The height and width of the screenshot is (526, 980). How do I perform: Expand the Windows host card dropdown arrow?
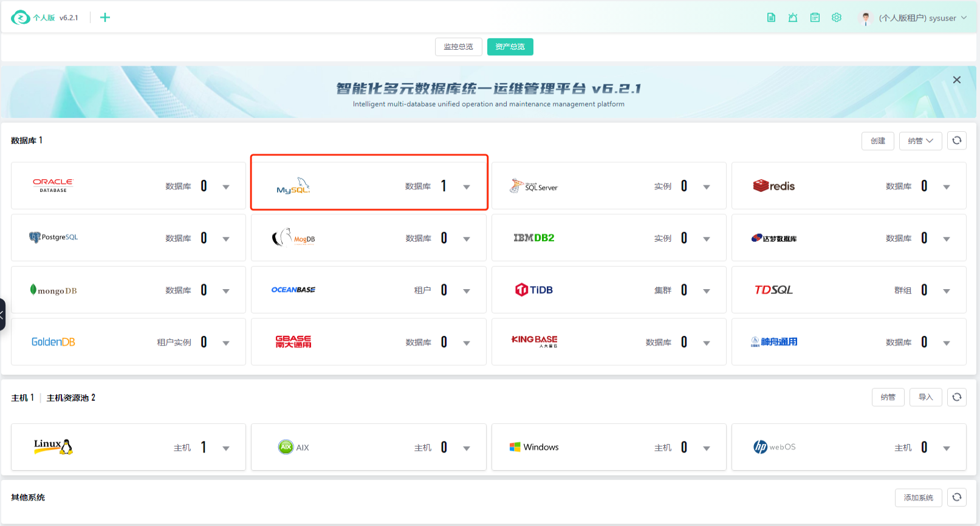[707, 449]
